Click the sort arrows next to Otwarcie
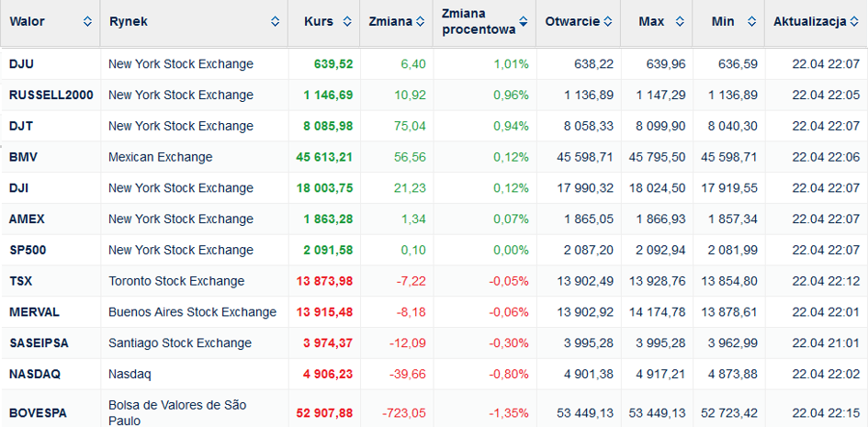This screenshot has width=868, height=427. [607, 22]
